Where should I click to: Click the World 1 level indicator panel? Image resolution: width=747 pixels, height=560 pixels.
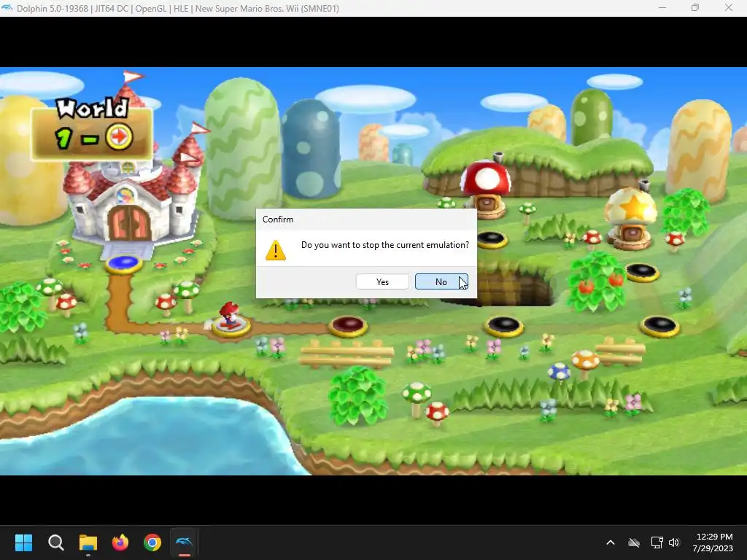(x=91, y=129)
